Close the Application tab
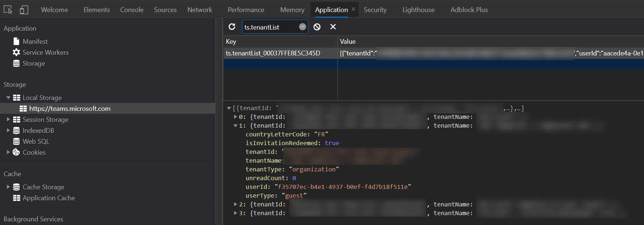This screenshot has height=225, width=644. pos(353,9)
